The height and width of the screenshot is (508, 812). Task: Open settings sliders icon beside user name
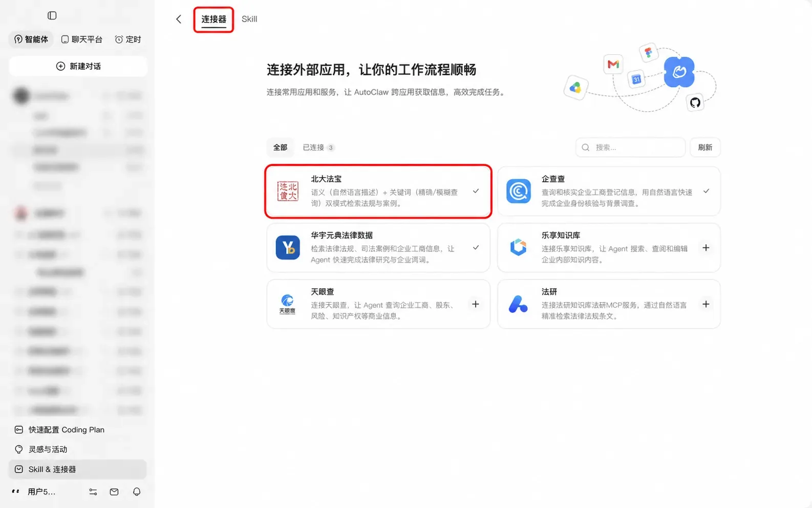93,492
